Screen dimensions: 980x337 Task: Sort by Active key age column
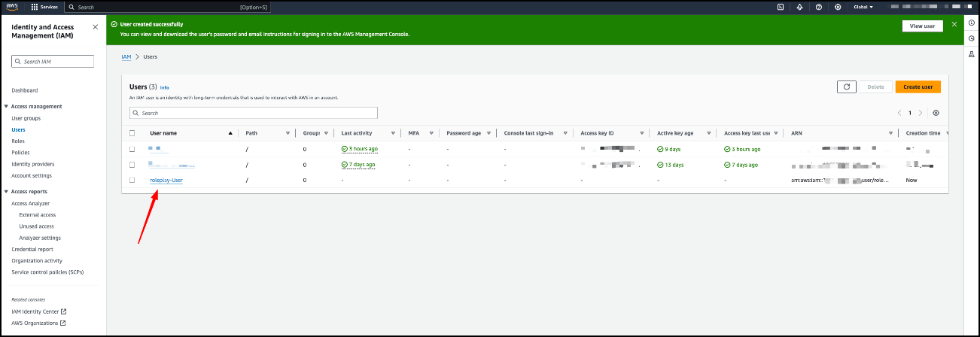(709, 133)
